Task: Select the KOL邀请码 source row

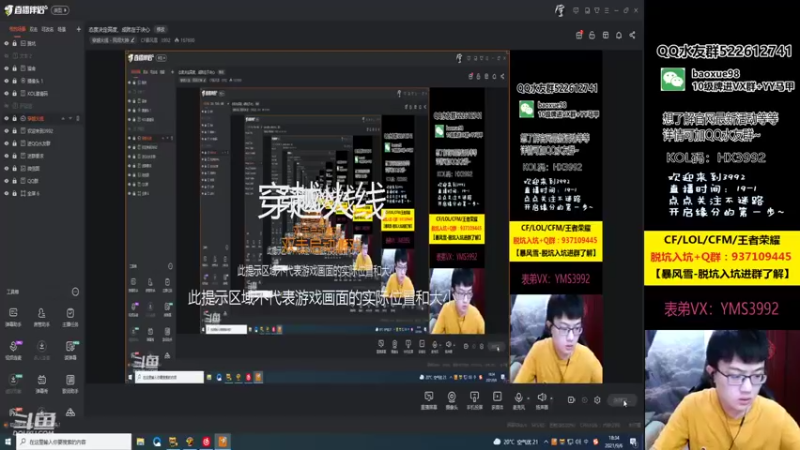Action: pyautogui.click(x=42, y=93)
